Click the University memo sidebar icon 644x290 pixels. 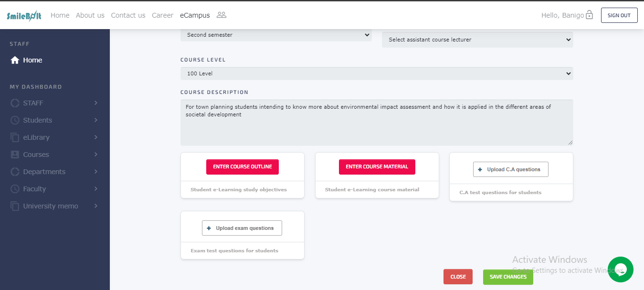(x=15, y=206)
